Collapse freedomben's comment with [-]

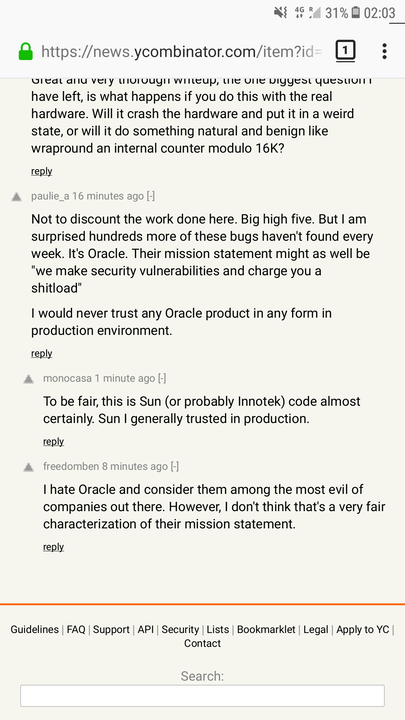[x=175, y=467]
